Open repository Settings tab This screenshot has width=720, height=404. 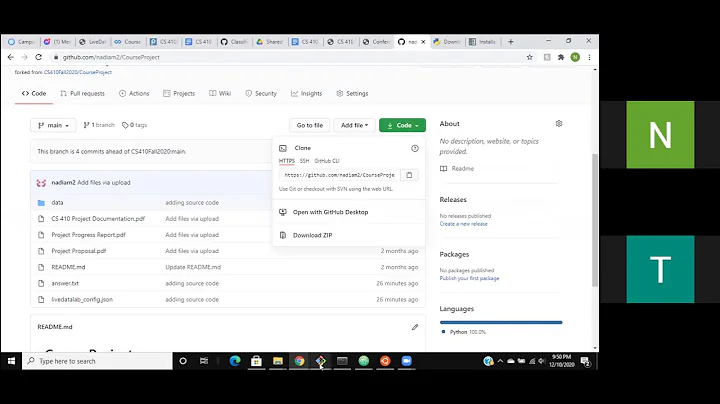pyautogui.click(x=352, y=94)
